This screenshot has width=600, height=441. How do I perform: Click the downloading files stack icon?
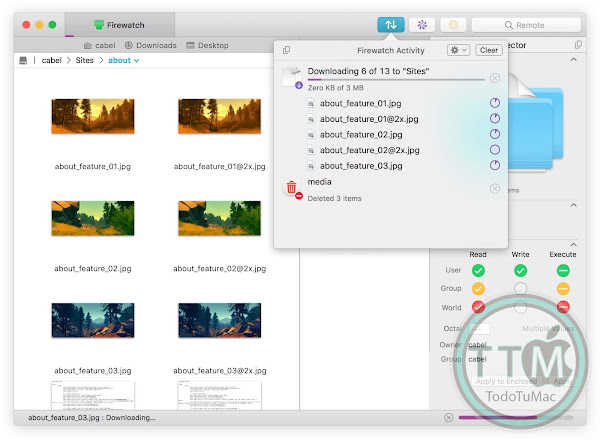293,78
